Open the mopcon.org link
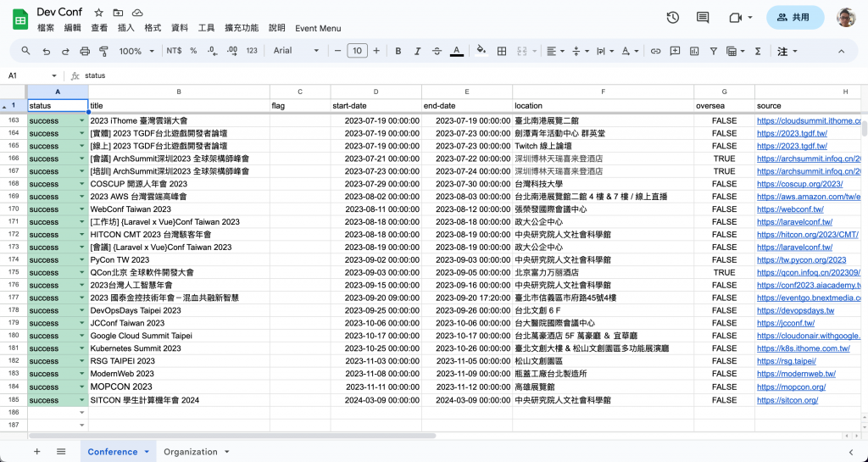 [791, 387]
